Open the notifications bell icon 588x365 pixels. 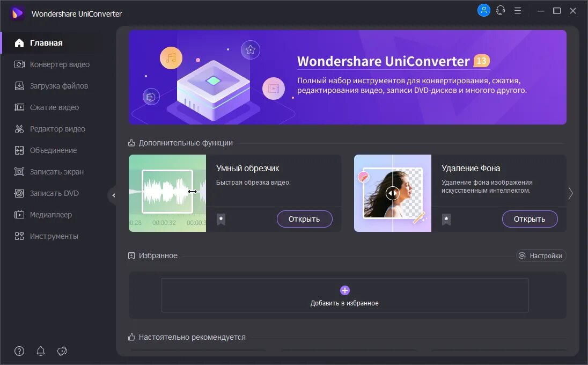(x=40, y=351)
